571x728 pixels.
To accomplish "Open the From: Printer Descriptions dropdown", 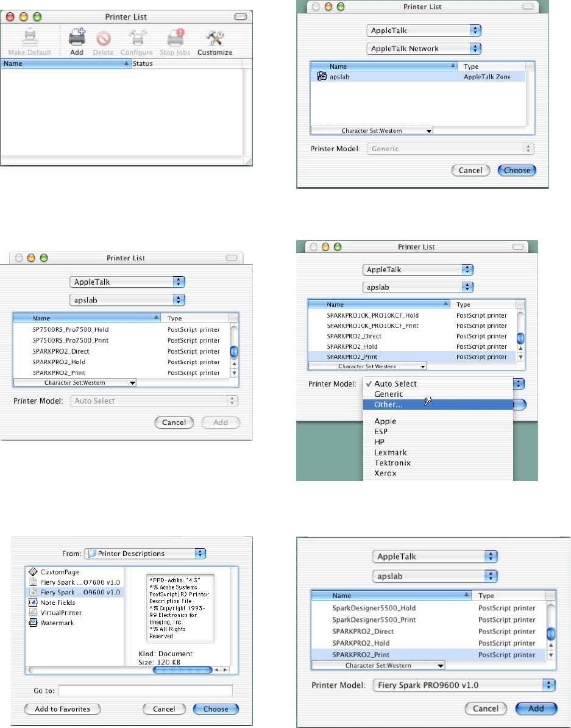I will click(x=145, y=554).
